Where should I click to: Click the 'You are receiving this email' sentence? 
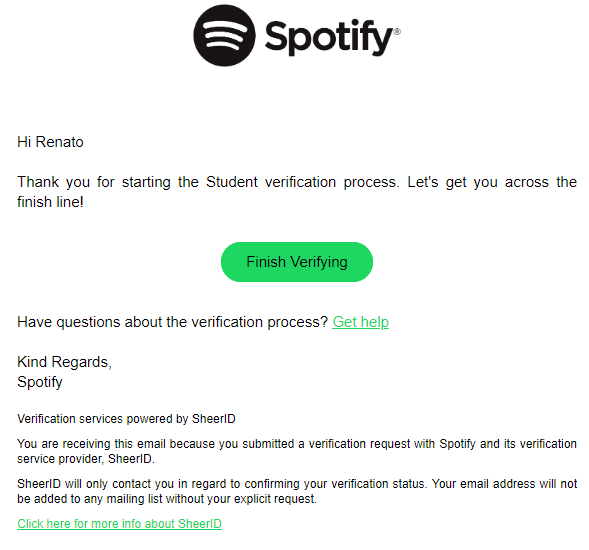click(x=297, y=444)
